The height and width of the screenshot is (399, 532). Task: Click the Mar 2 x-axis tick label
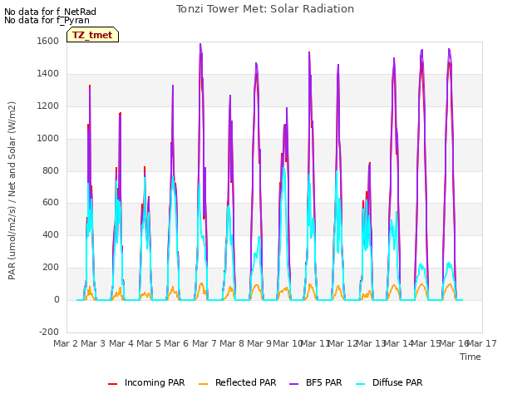pyautogui.click(x=66, y=343)
